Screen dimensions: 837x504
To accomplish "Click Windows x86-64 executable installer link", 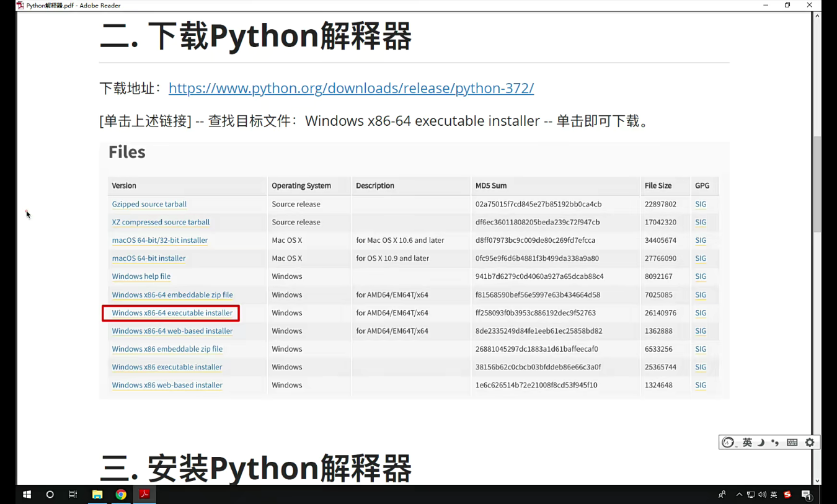I will (172, 312).
